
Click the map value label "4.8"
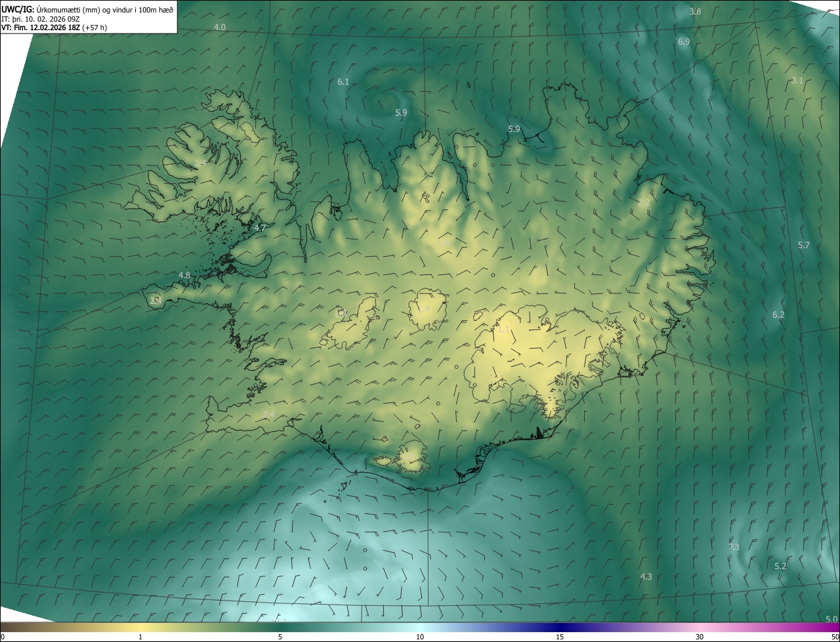184,275
